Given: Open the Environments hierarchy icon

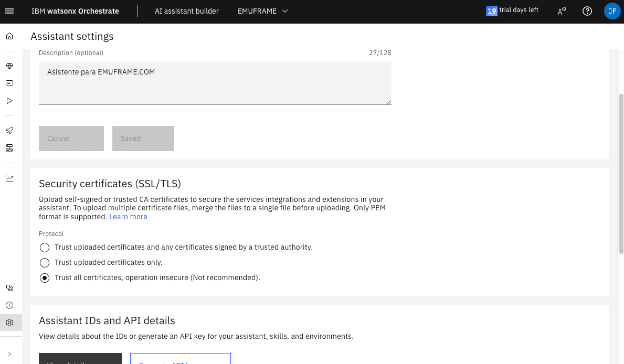Looking at the screenshot, I should coord(9,148).
